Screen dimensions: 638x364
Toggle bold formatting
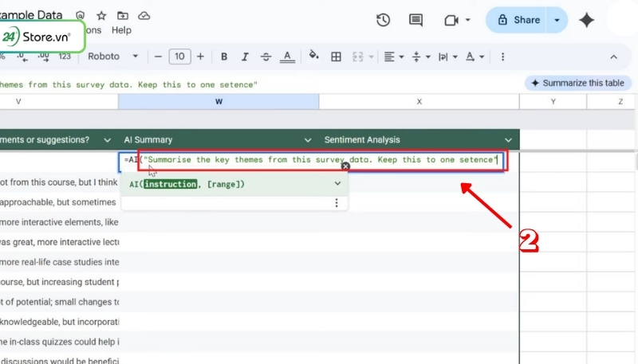pyautogui.click(x=224, y=57)
